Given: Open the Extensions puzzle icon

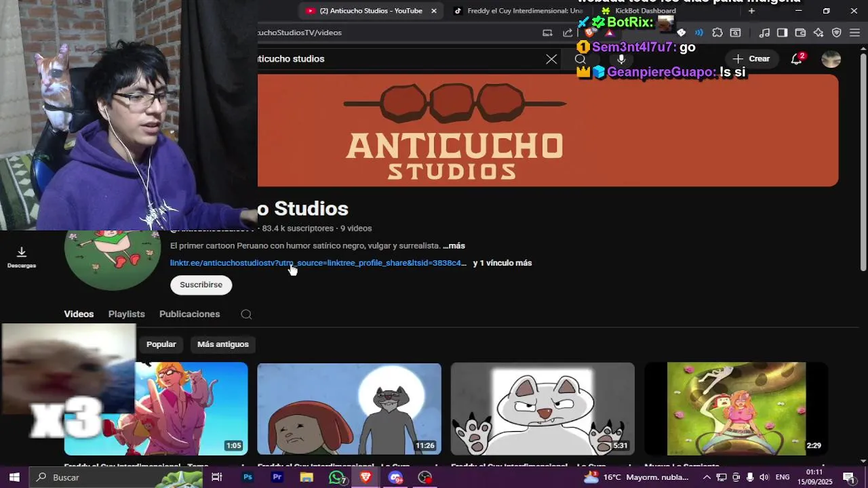Looking at the screenshot, I should (x=717, y=33).
